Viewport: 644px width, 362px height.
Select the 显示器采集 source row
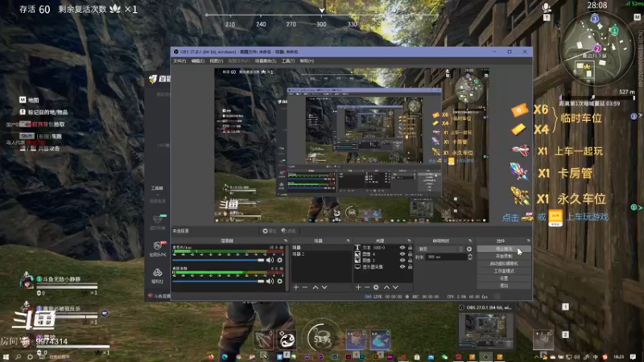383,267
